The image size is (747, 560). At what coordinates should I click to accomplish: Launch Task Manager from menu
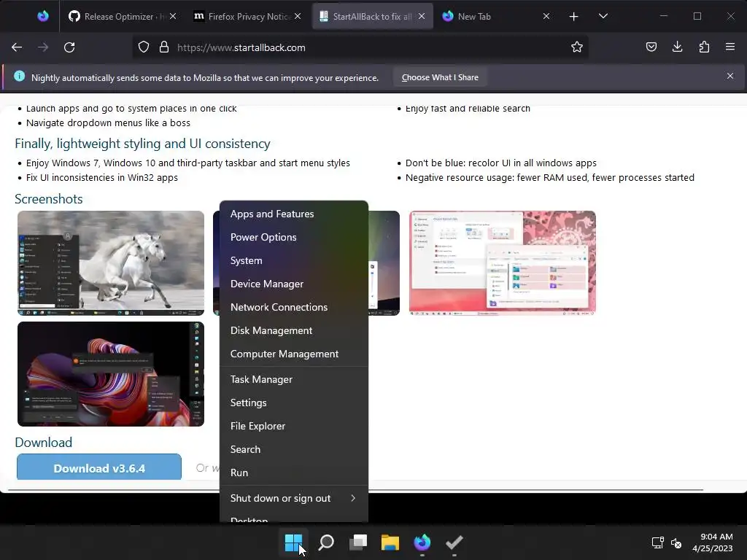click(x=293, y=379)
